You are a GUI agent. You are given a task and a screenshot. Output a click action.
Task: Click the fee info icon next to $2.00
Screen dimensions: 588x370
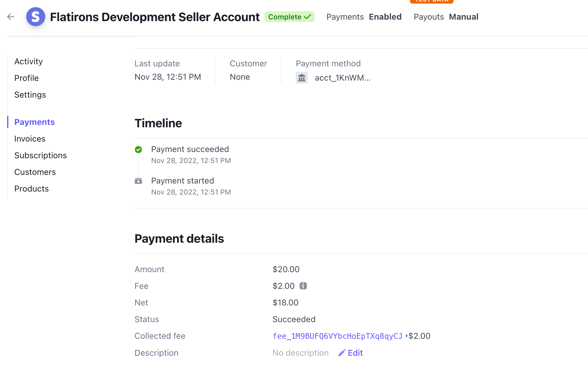click(303, 286)
